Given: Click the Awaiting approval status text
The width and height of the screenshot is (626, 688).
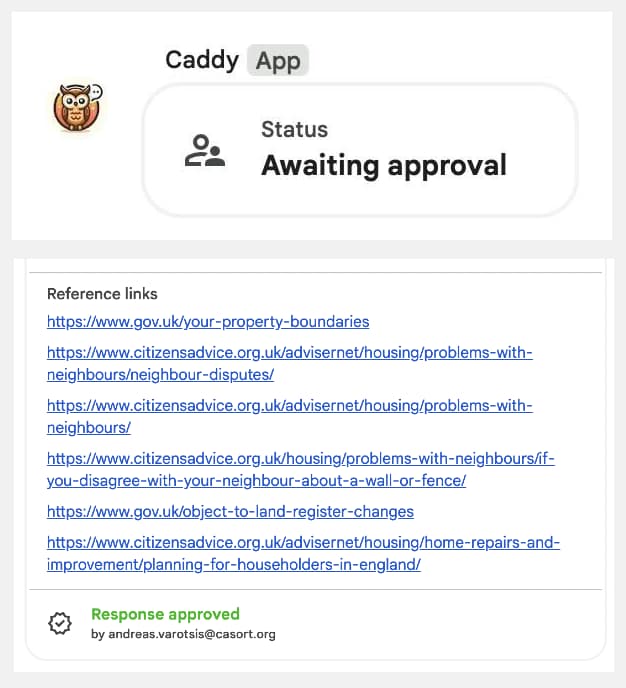Looking at the screenshot, I should tap(384, 165).
